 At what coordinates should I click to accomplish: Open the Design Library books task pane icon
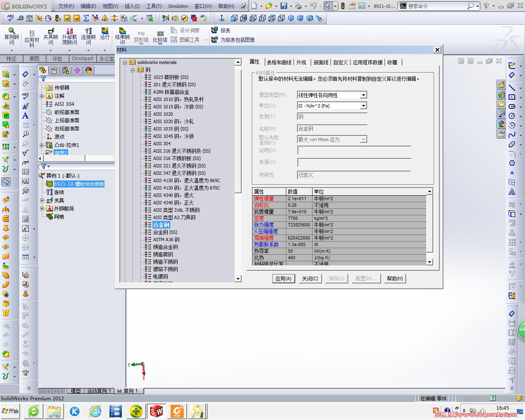pyautogui.click(x=501, y=94)
